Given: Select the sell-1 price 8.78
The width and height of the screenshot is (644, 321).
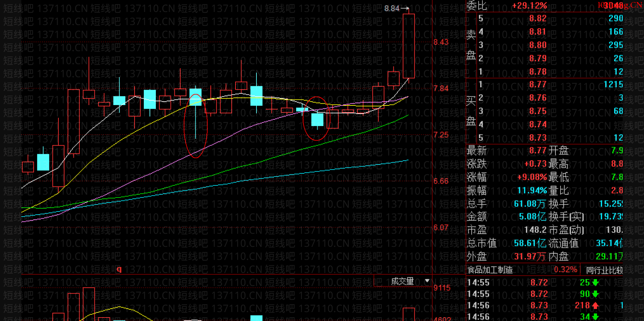Looking at the screenshot, I should click(x=538, y=72).
